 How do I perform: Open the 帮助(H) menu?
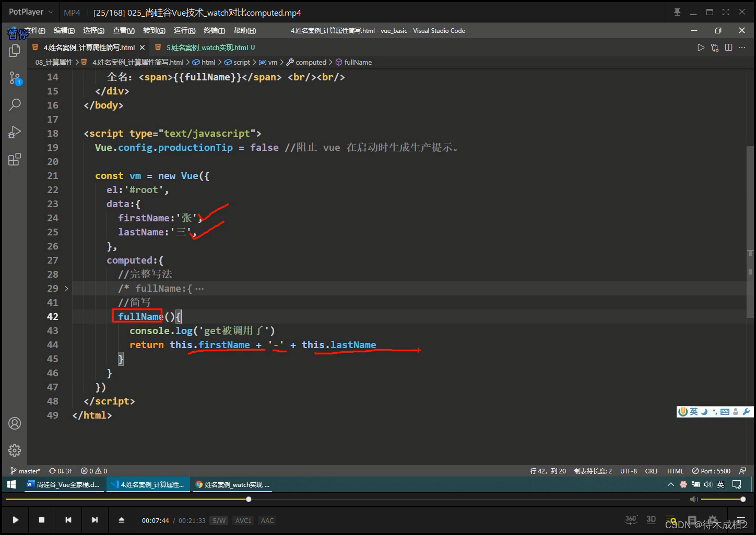pos(245,31)
